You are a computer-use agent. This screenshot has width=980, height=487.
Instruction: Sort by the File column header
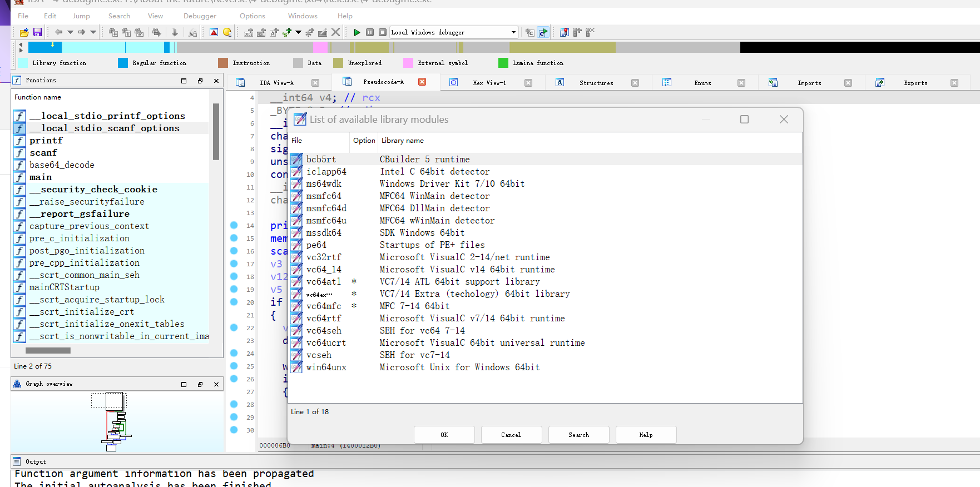[297, 141]
